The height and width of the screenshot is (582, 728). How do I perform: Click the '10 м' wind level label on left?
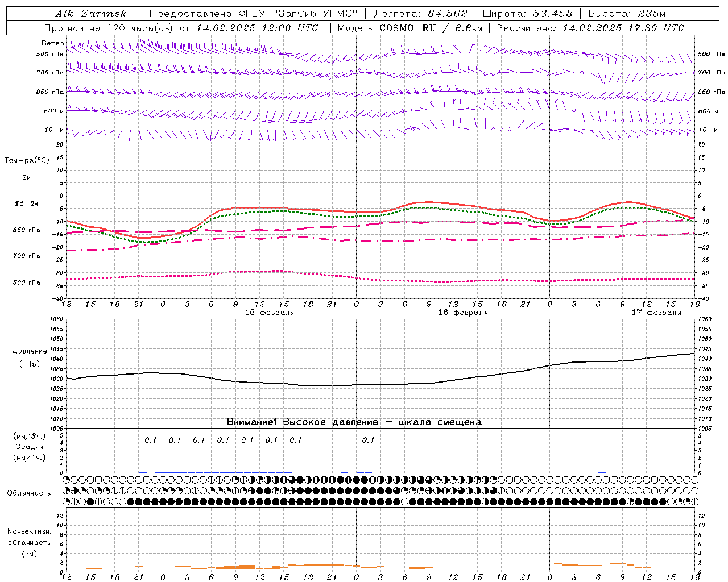coord(54,130)
